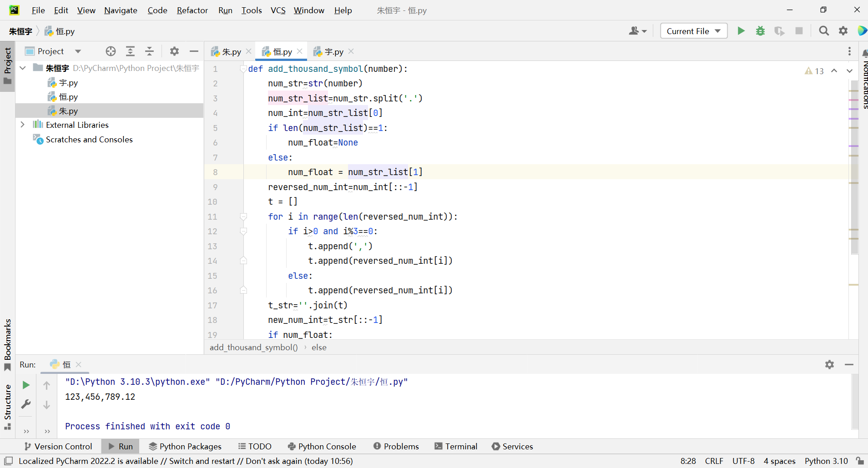This screenshot has width=868, height=468.
Task: Change CRLF line separator setting
Action: pos(714,461)
